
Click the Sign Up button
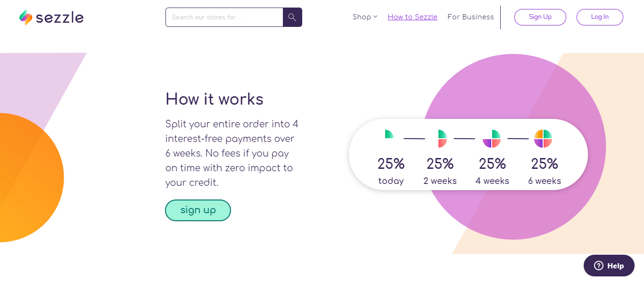[540, 17]
